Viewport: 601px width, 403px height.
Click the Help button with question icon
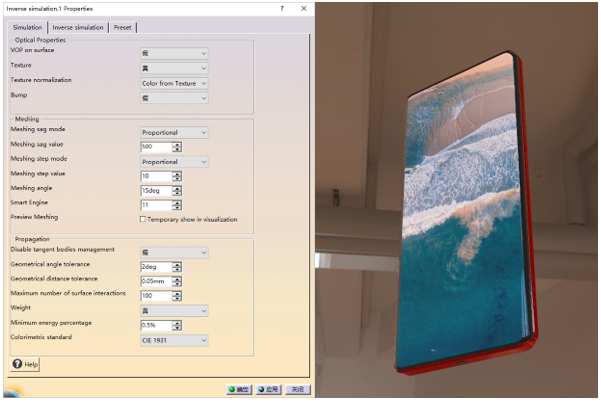(25, 365)
